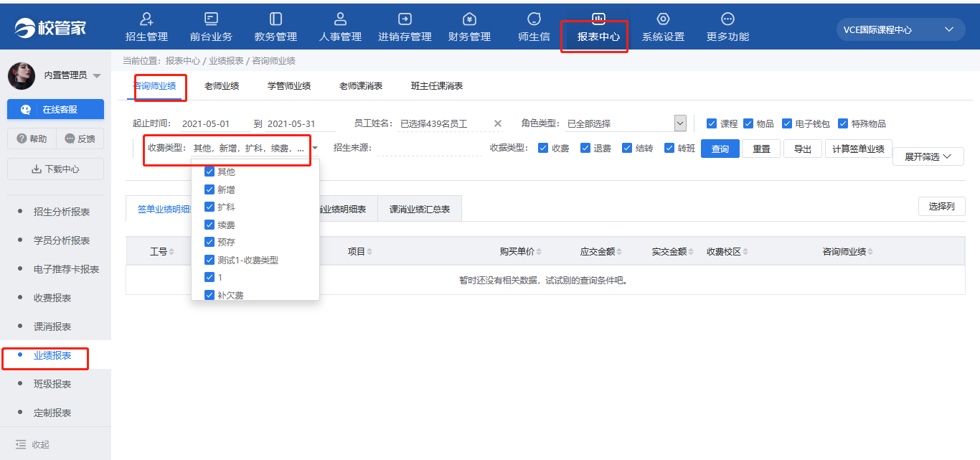Screen dimensions: 980x460
Task: Open 系统设置 gear icon
Action: [x=663, y=19]
